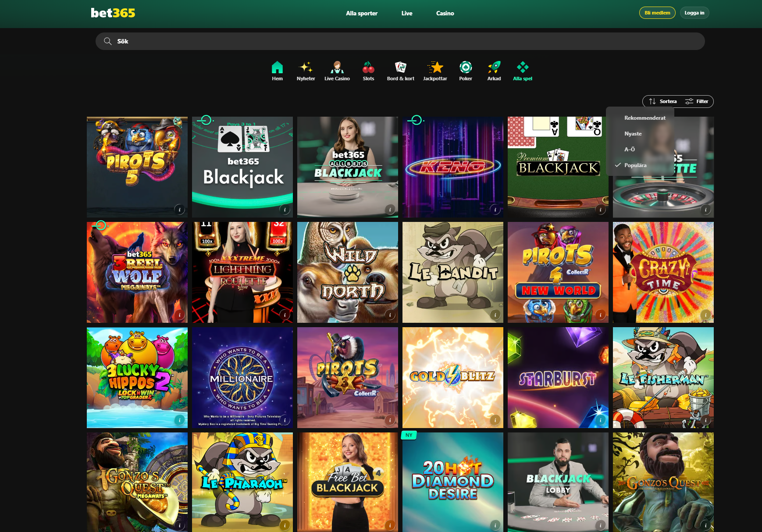The height and width of the screenshot is (532, 762).
Task: Show info for Pirots 4 New World
Action: 600,315
